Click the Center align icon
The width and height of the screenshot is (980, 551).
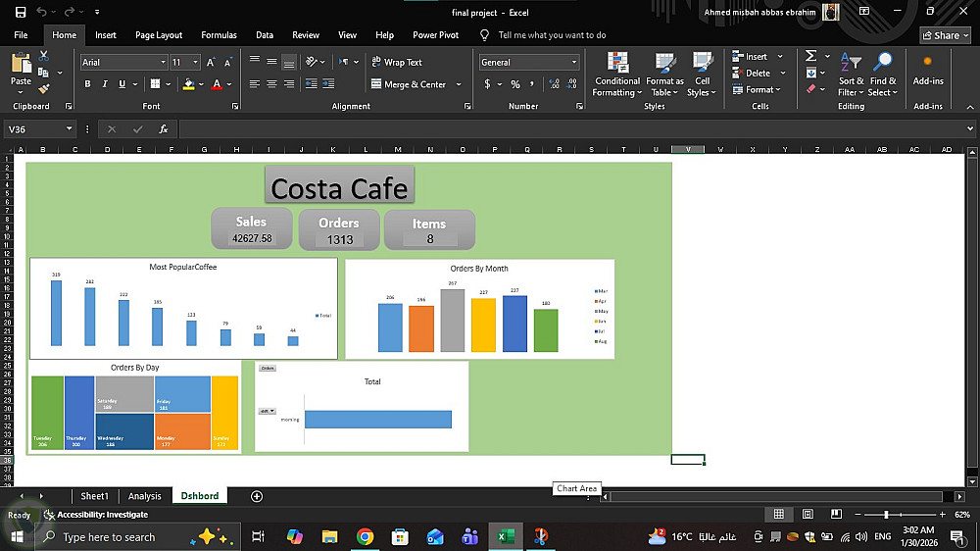(271, 84)
